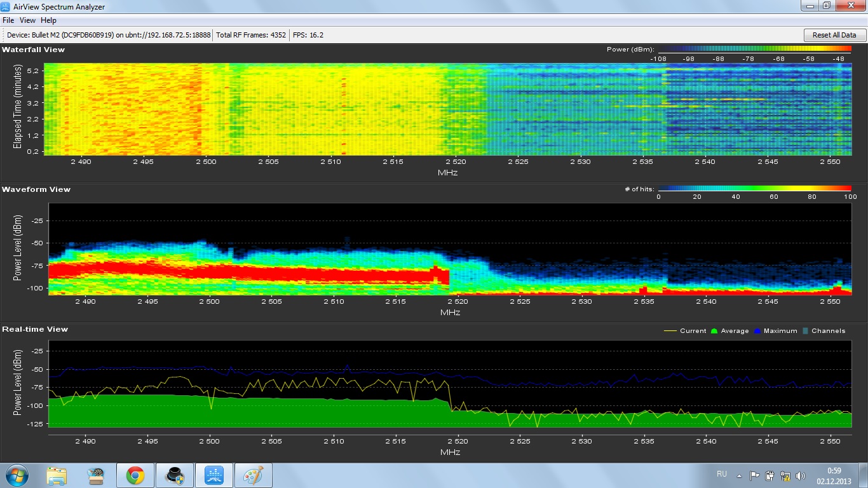Switch to Paint from the taskbar
The image size is (868, 488).
pyautogui.click(x=254, y=475)
